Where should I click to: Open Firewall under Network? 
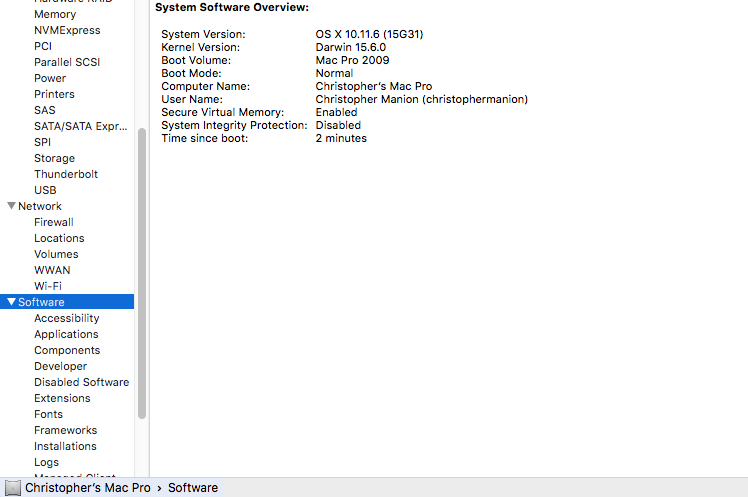click(54, 222)
